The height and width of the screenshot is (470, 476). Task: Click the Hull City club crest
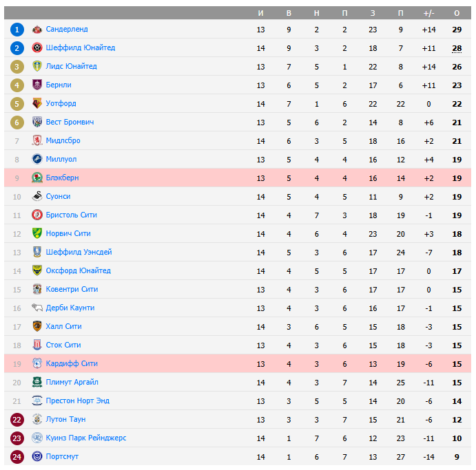pyautogui.click(x=37, y=327)
